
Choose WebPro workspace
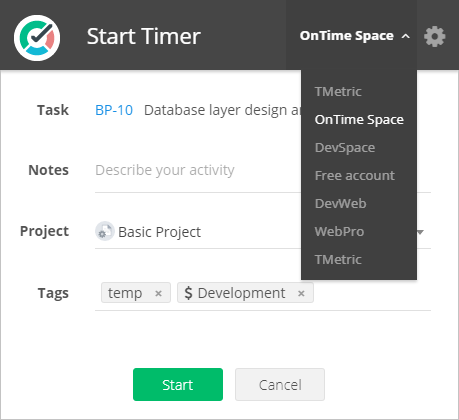pyautogui.click(x=339, y=231)
